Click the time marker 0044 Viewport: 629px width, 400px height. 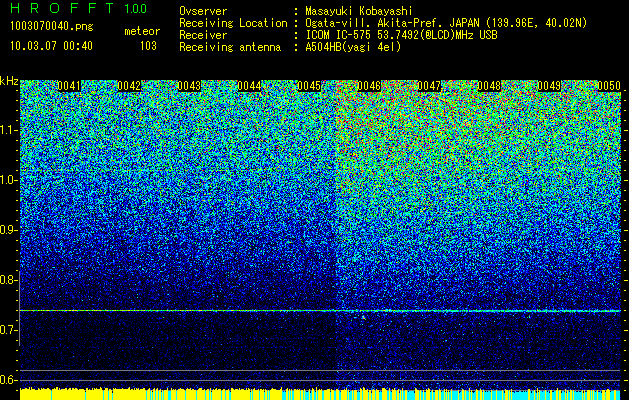point(249,86)
